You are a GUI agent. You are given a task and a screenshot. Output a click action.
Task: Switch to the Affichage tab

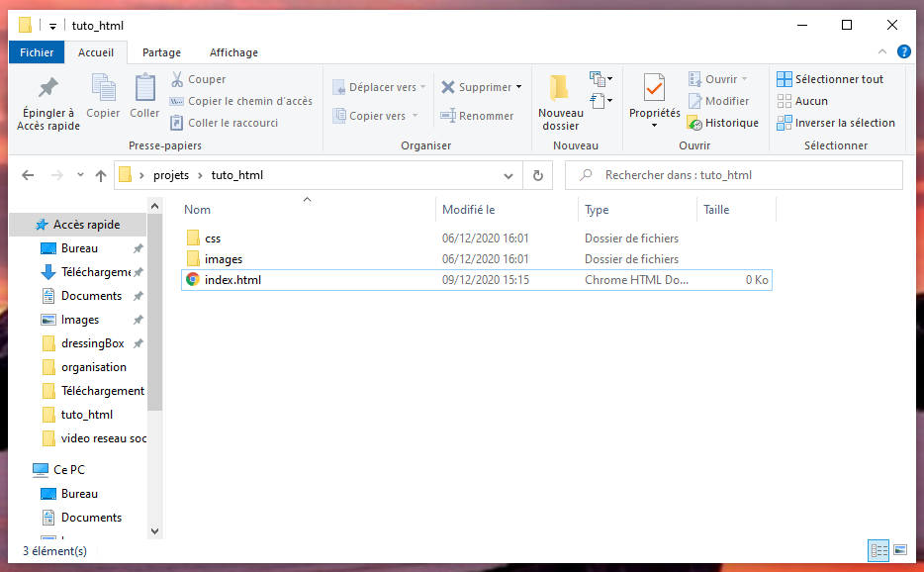(233, 52)
